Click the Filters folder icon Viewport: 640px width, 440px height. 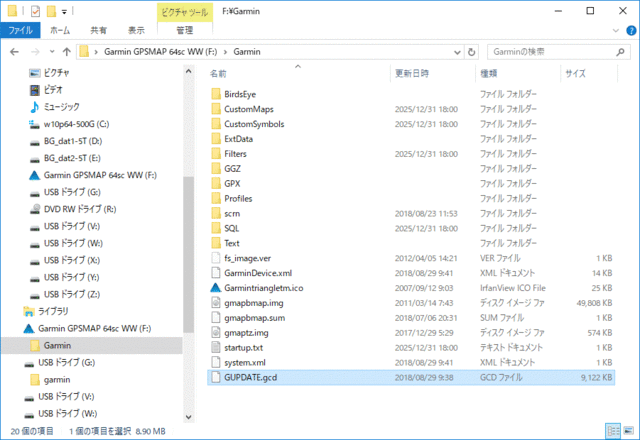(216, 154)
